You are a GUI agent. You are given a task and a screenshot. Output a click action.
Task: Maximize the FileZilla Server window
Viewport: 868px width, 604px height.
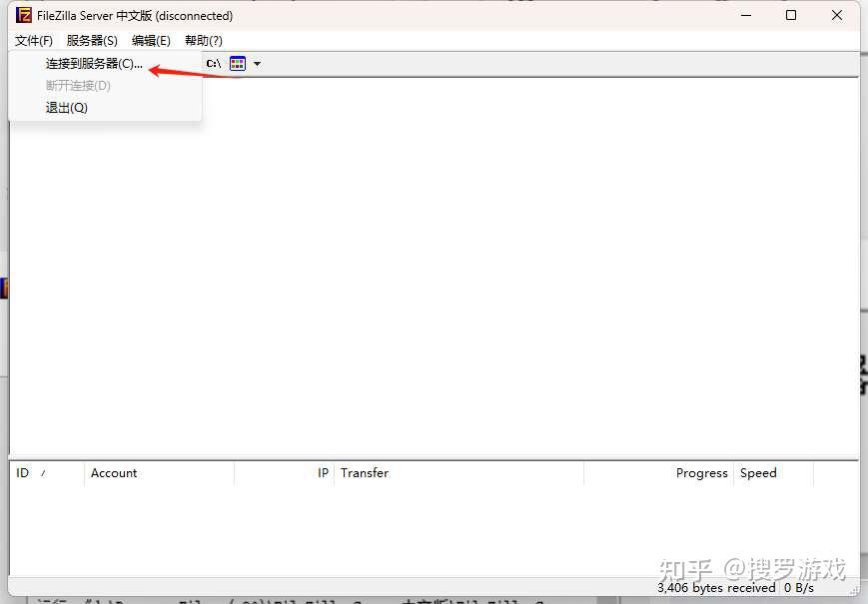(x=791, y=15)
